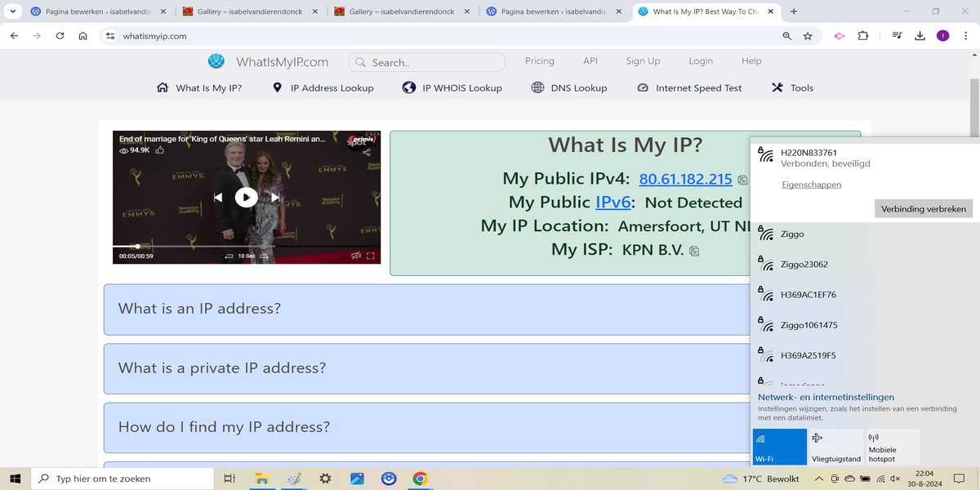Click the WhatIsMyIP.com globe logo
The height and width of the screenshot is (490, 980).
(x=216, y=61)
